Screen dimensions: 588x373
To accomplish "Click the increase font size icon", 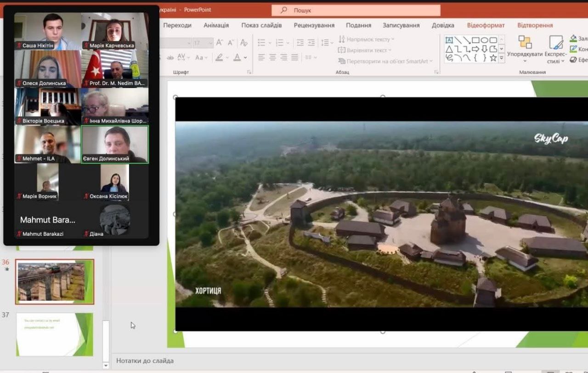I will point(220,43).
